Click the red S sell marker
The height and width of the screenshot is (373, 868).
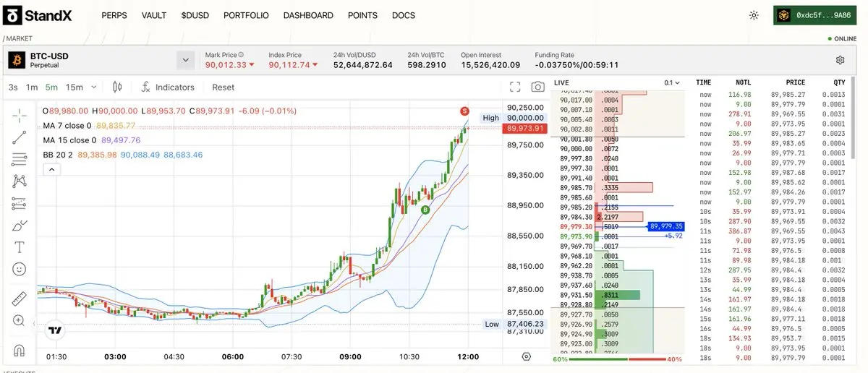[464, 111]
